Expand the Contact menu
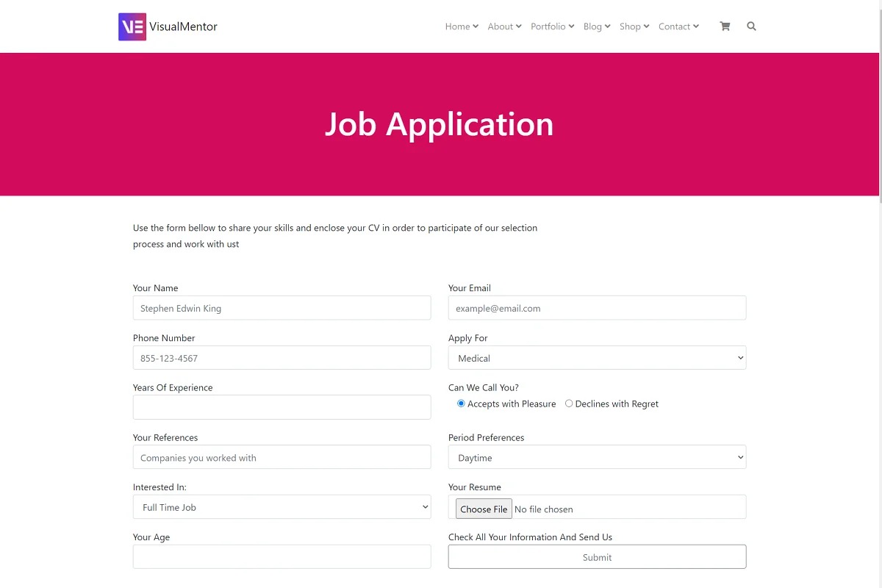This screenshot has width=882, height=588. point(678,26)
